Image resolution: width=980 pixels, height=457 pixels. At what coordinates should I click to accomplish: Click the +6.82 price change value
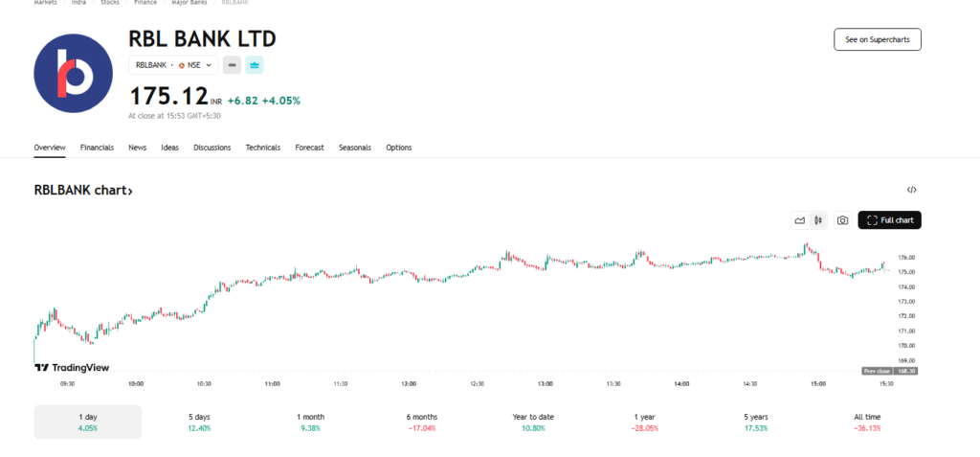pos(242,101)
